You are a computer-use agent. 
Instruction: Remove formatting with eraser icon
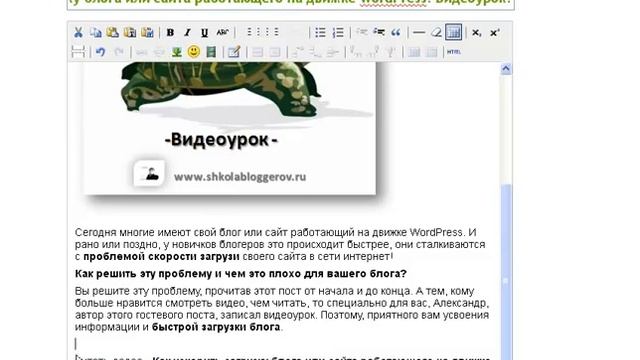[436, 32]
